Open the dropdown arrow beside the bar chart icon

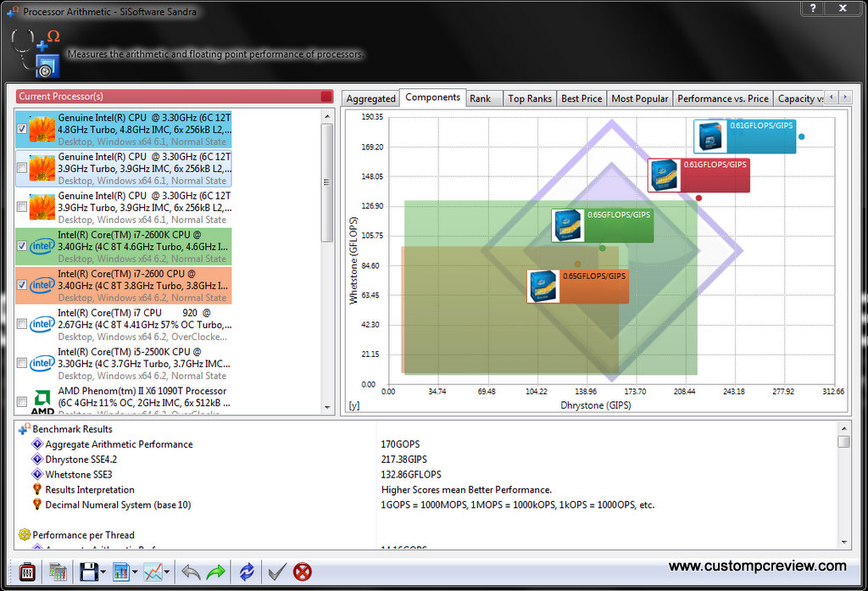(x=135, y=572)
